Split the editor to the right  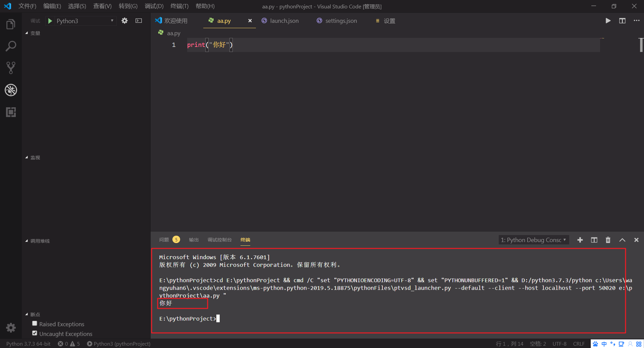click(622, 21)
